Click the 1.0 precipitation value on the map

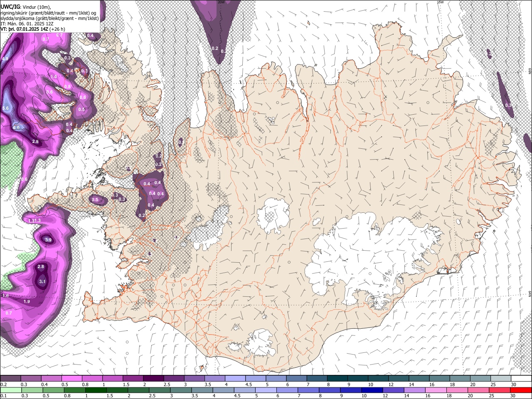point(54,77)
